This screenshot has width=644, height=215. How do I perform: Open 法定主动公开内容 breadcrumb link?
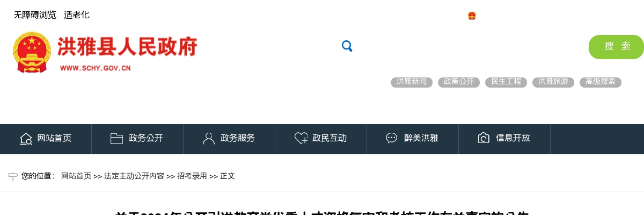[134, 176]
